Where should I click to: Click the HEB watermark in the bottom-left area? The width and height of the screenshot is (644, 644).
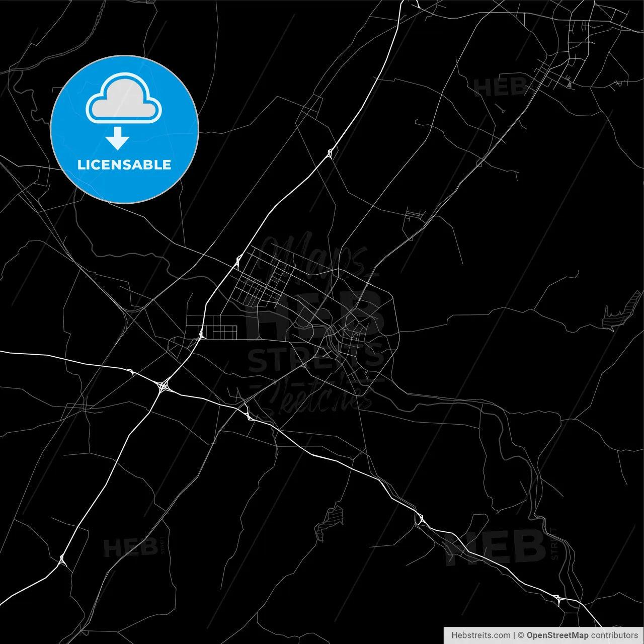point(130,547)
